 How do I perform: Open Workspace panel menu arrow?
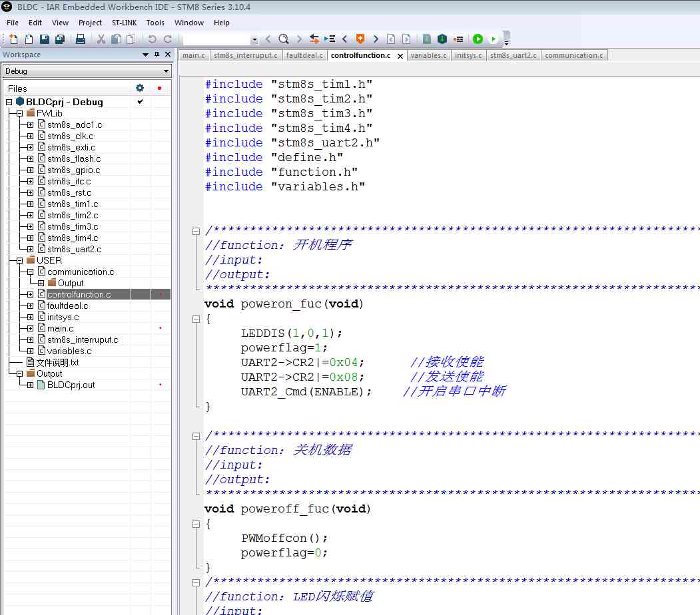click(x=145, y=55)
